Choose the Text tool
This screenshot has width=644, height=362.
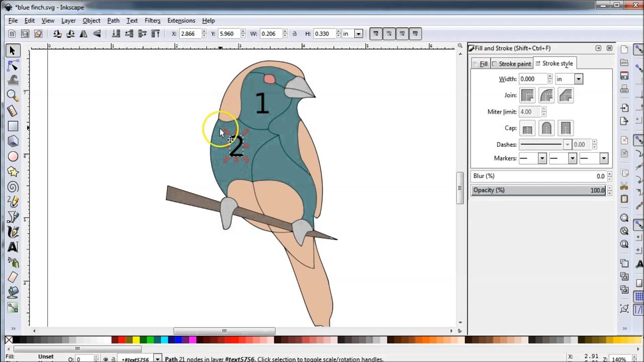[x=13, y=247]
